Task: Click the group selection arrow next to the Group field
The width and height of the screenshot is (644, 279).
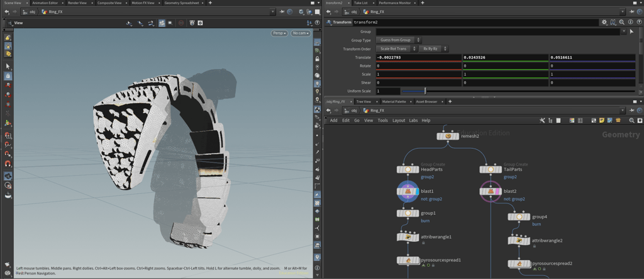Action: point(631,31)
